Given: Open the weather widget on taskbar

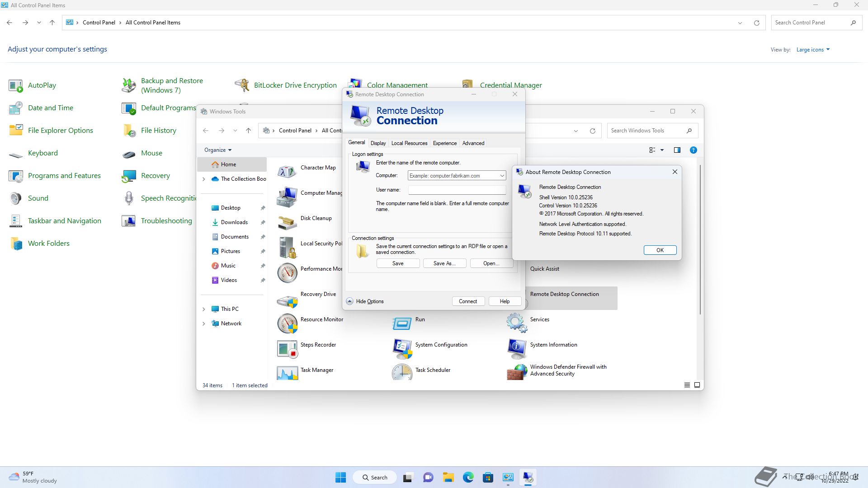Looking at the screenshot, I should click(x=33, y=477).
